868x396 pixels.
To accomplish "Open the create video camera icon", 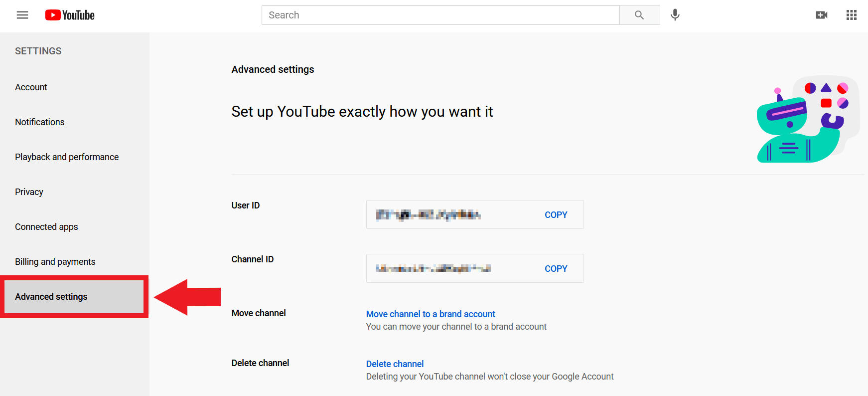I will (822, 15).
